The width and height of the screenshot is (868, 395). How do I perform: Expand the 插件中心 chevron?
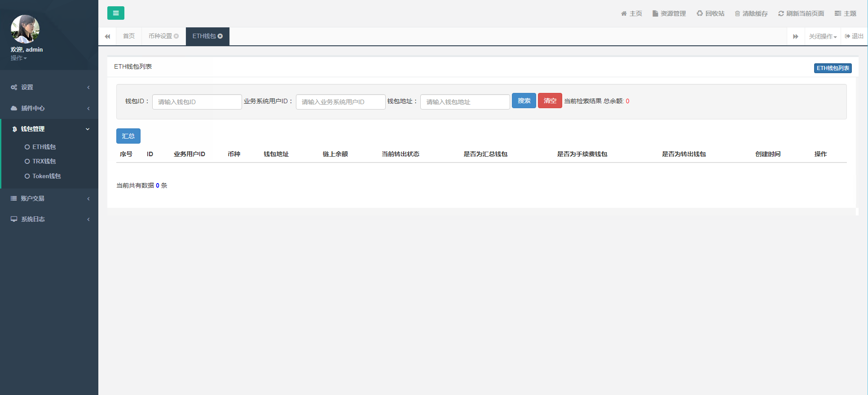pyautogui.click(x=88, y=108)
